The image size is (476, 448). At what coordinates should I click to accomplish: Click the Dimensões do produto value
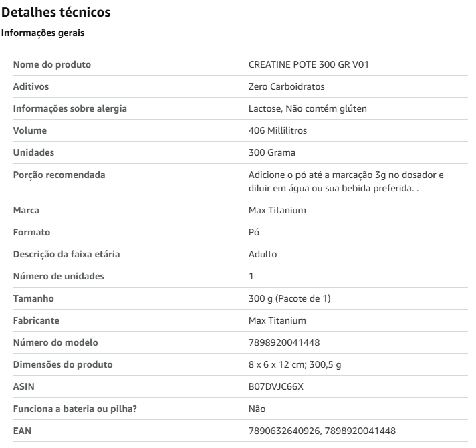tap(295, 365)
